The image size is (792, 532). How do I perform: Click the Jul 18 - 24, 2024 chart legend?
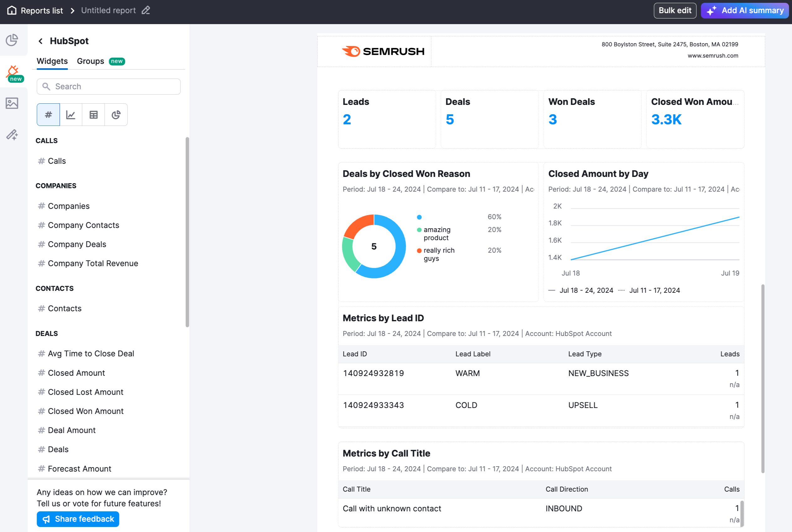click(x=581, y=291)
